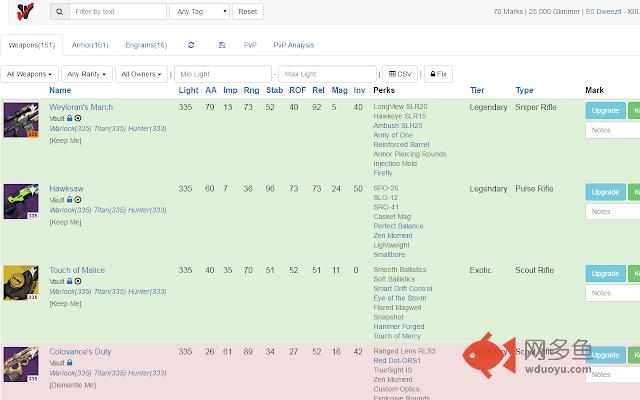Sort by ROF column header
The width and height of the screenshot is (640, 400).
pos(298,90)
